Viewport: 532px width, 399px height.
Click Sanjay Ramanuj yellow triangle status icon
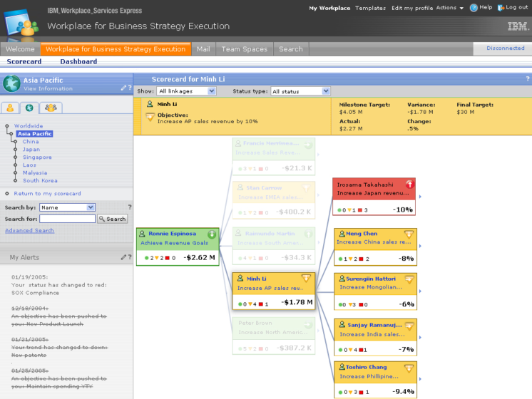(x=409, y=326)
